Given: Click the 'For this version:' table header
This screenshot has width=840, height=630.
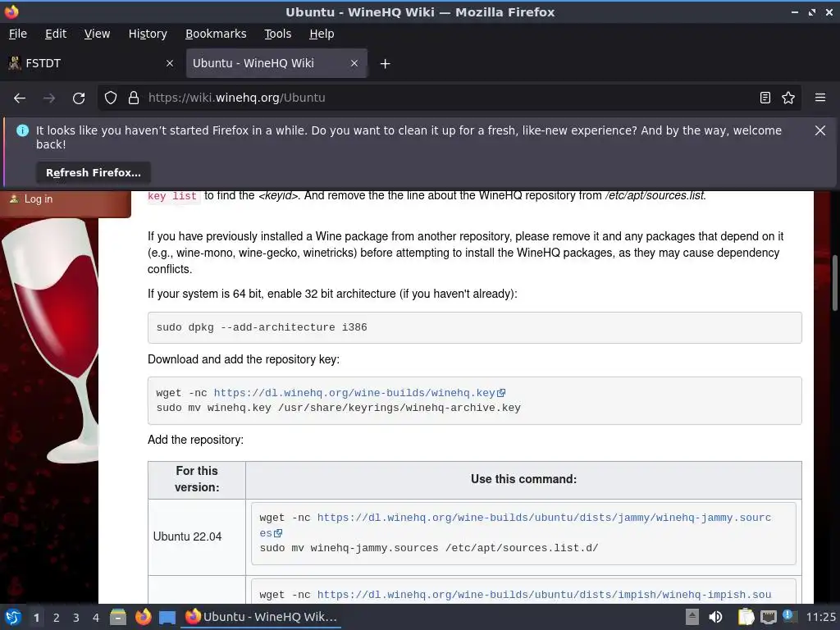Looking at the screenshot, I should (197, 479).
